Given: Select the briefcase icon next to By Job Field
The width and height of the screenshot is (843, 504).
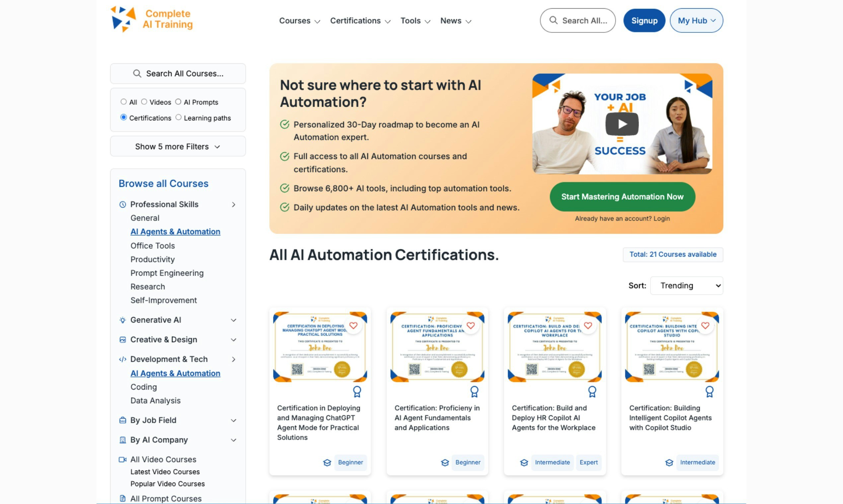Looking at the screenshot, I should (122, 420).
